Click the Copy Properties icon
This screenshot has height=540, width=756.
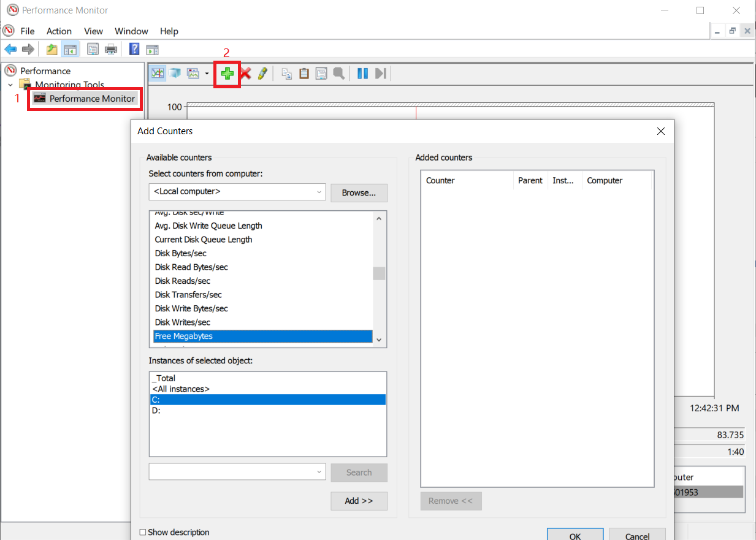[x=286, y=73]
